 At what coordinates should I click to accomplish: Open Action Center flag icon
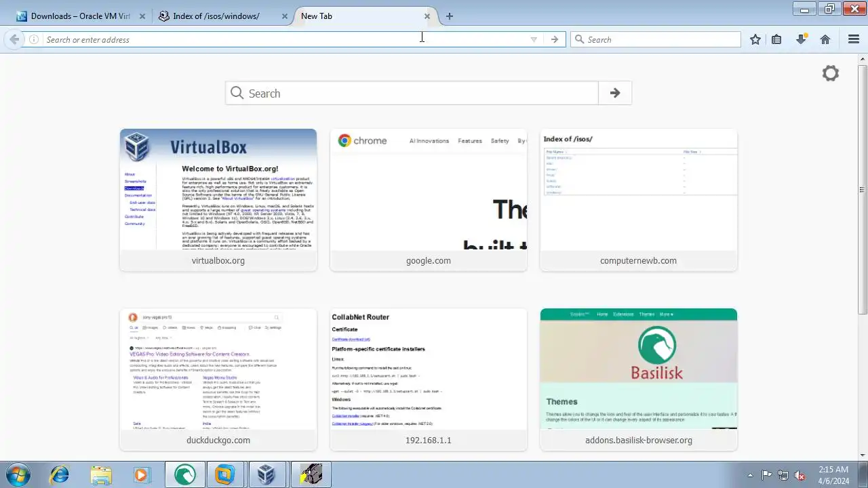point(767,475)
